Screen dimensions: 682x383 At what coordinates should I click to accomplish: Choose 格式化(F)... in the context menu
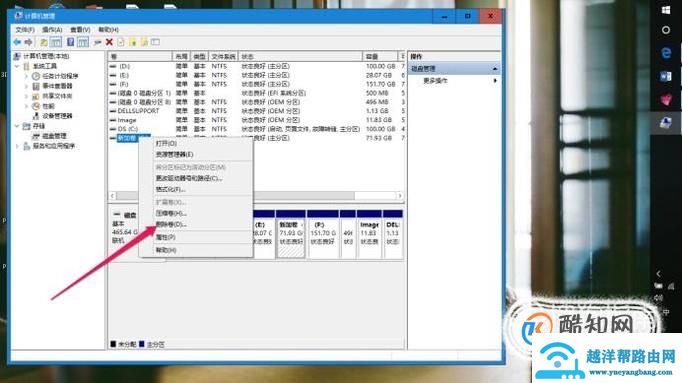(x=170, y=189)
